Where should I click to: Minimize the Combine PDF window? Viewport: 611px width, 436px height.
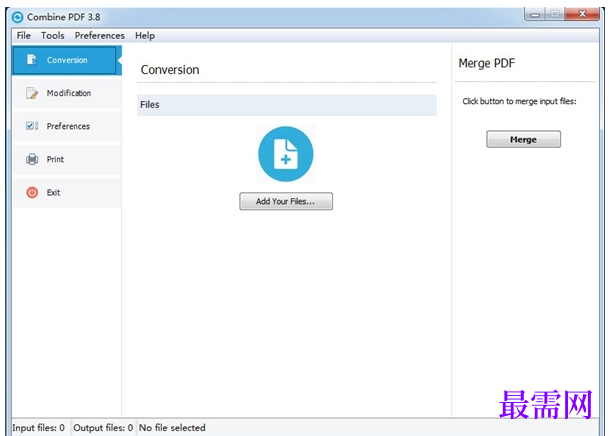coord(535,15)
